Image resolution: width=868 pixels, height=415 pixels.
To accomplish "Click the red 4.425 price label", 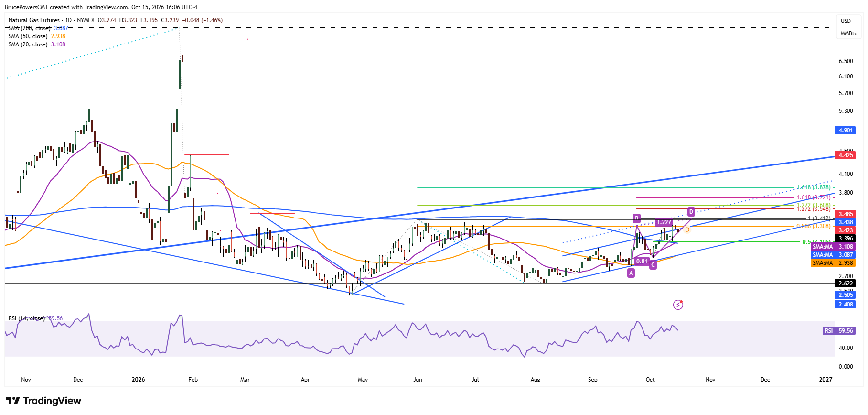I will (x=845, y=155).
